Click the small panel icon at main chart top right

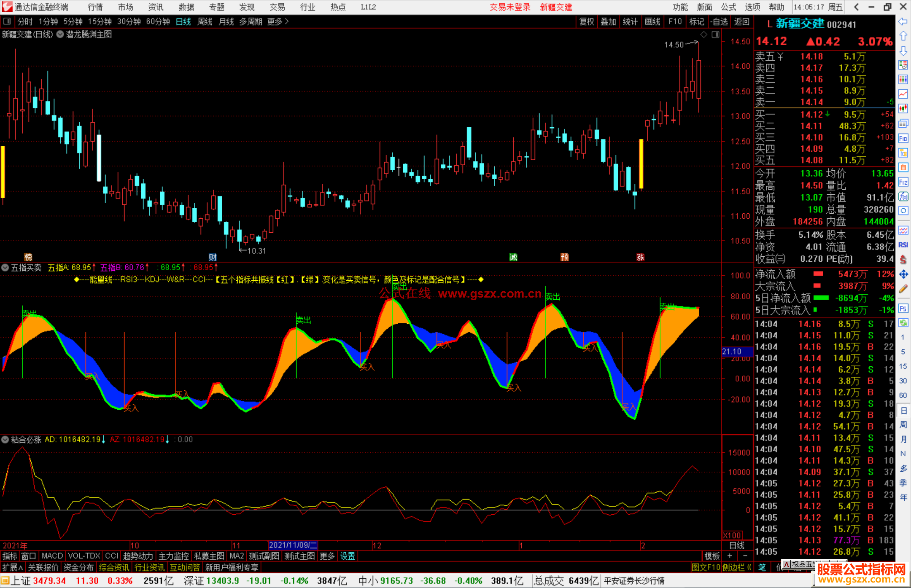[715, 35]
